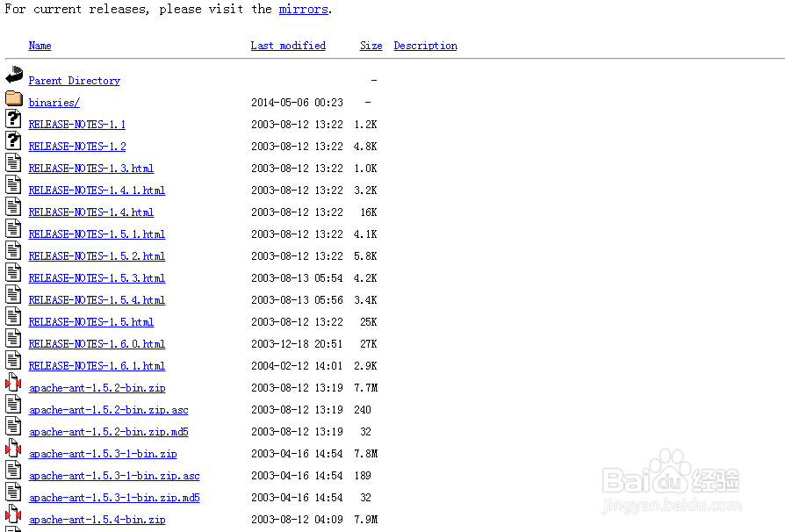Image resolution: width=785 pixels, height=532 pixels.
Task: Open RELEASE-NOTES-1.6.1.html link
Action: 97,367
